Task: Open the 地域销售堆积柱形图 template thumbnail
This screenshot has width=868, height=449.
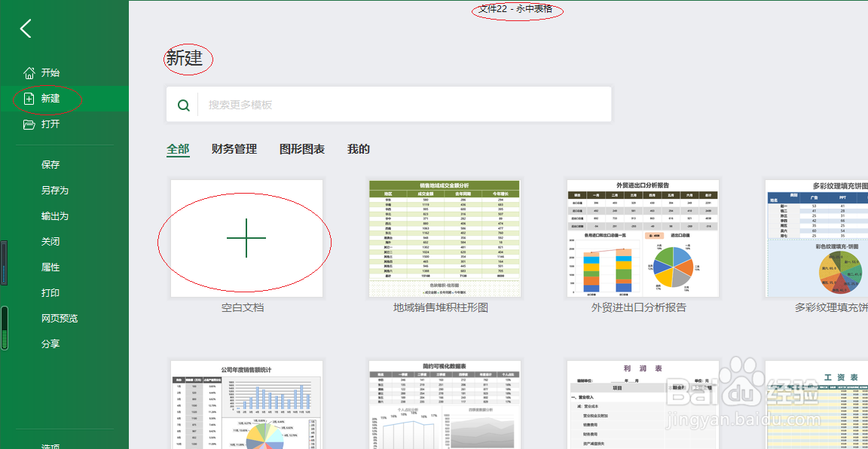Action: (445, 238)
